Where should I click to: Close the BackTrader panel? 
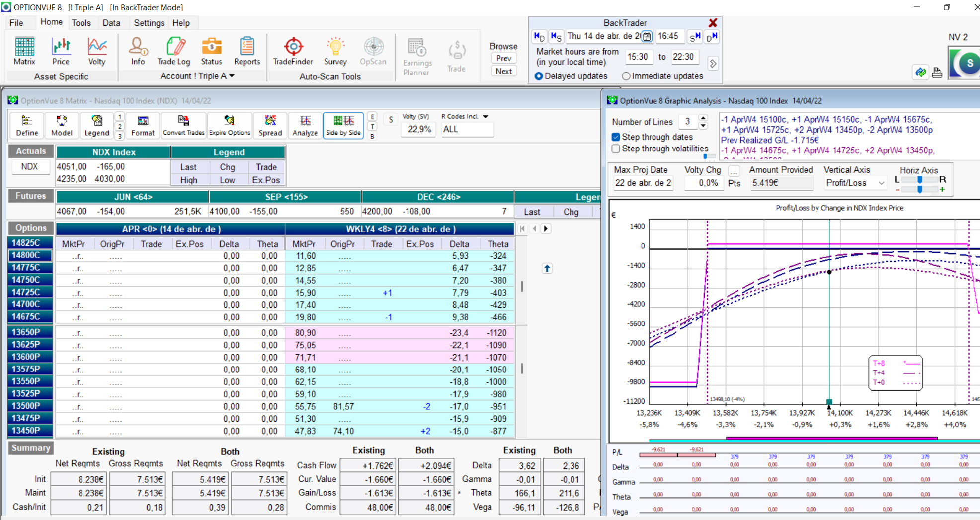(713, 23)
